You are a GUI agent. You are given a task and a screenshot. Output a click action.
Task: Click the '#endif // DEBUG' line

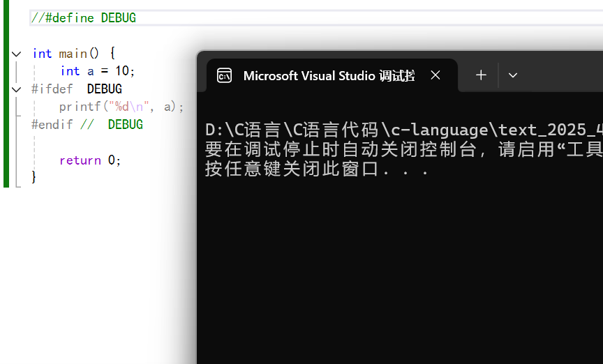pyautogui.click(x=87, y=125)
